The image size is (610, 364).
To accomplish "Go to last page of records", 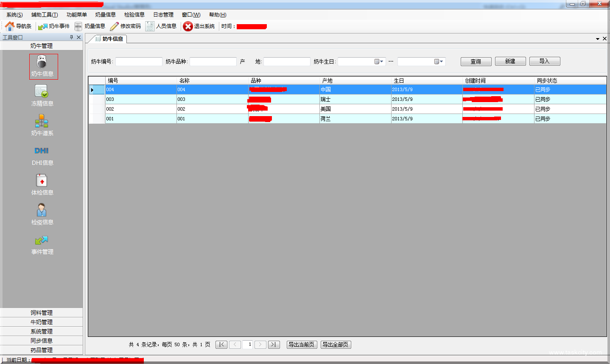I will 274,345.
